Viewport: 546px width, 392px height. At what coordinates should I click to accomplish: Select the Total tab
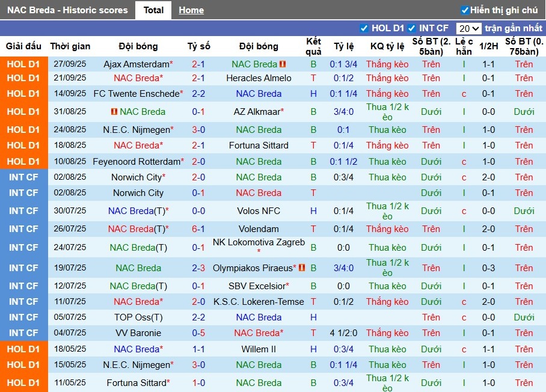tap(153, 10)
